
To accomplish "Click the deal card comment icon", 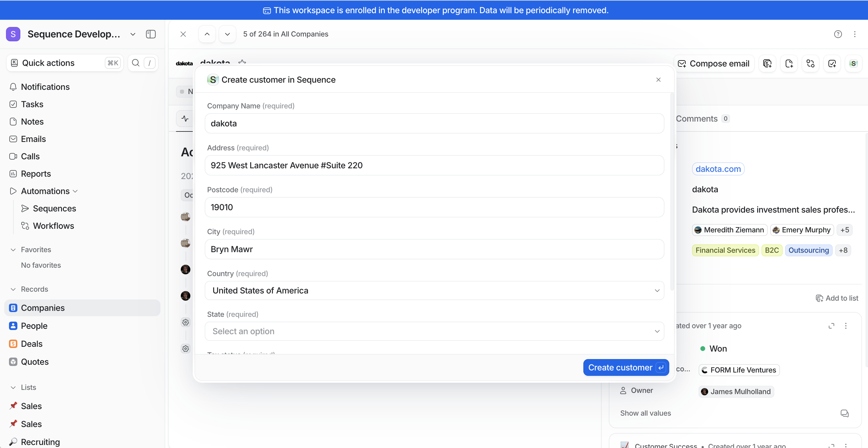I will tap(844, 413).
